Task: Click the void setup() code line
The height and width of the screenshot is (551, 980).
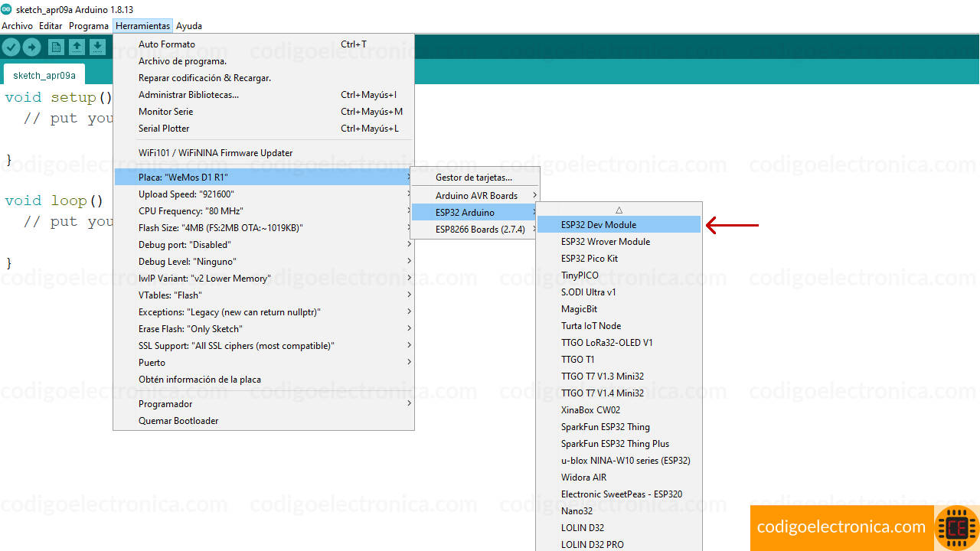Action: click(x=58, y=98)
